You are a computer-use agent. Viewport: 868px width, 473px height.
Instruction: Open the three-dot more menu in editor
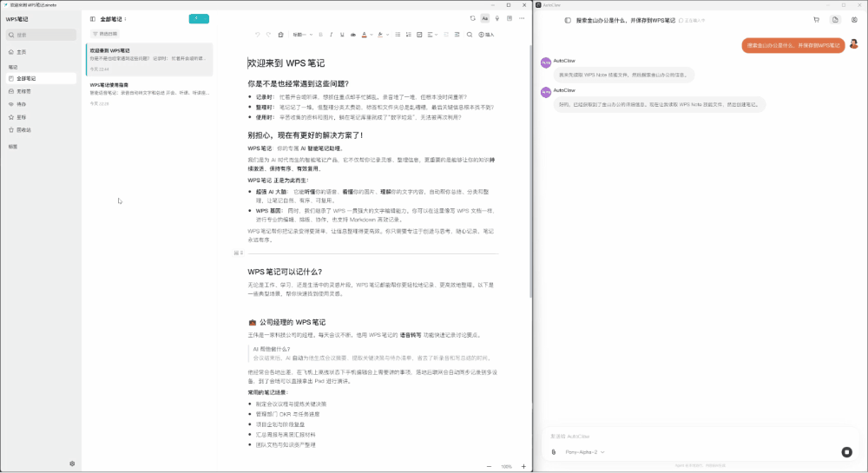[x=522, y=18]
